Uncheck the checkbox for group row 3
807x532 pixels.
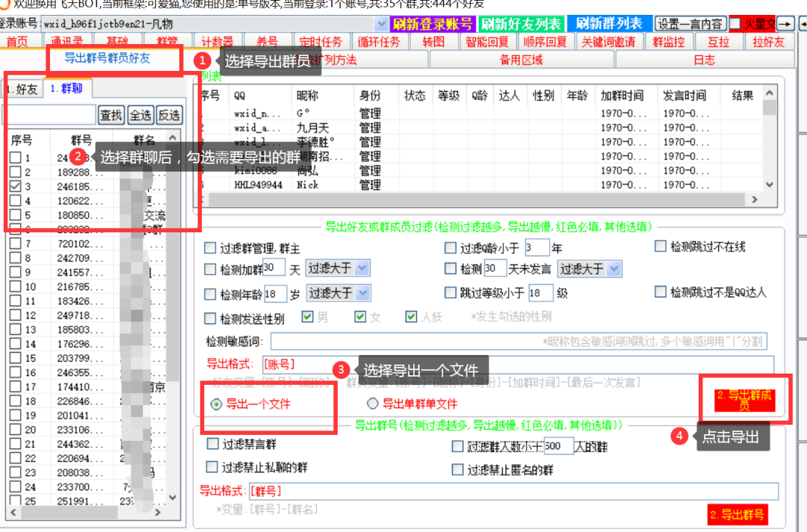[x=16, y=186]
